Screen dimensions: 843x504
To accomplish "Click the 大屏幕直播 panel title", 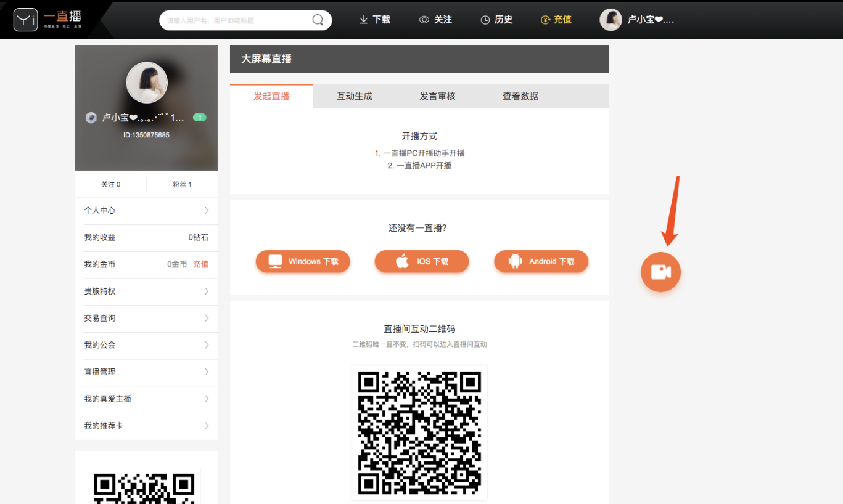I will click(266, 59).
